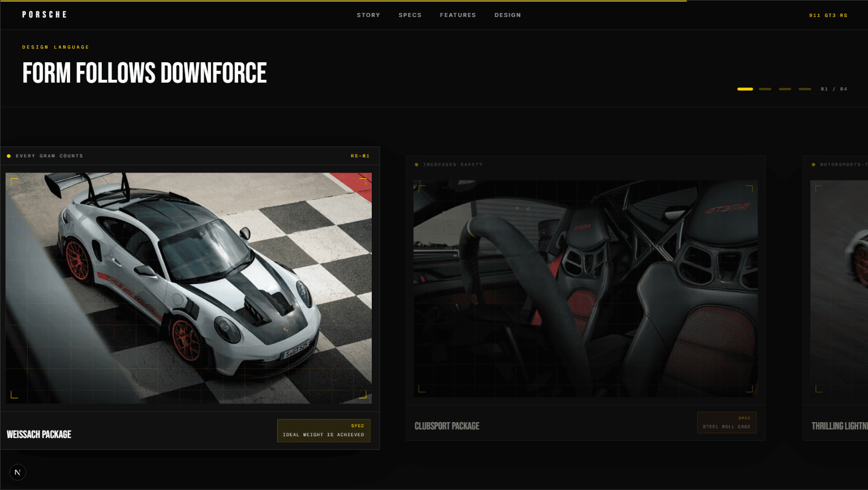Screen dimensions: 868x490
Task: Select the third carousel indicator dash
Action: coord(785,89)
